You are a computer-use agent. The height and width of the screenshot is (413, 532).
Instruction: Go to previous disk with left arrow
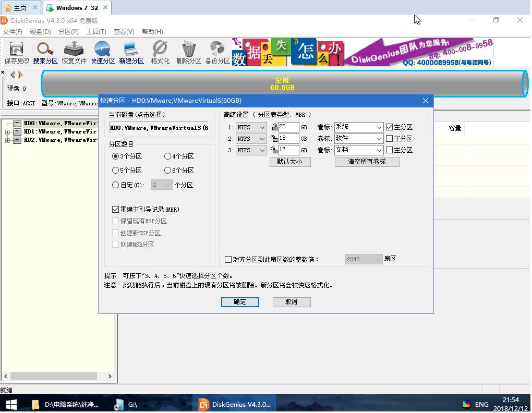(13, 75)
